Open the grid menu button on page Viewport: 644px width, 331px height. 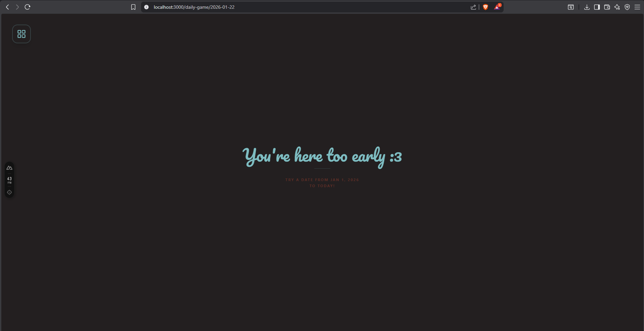[x=21, y=34]
